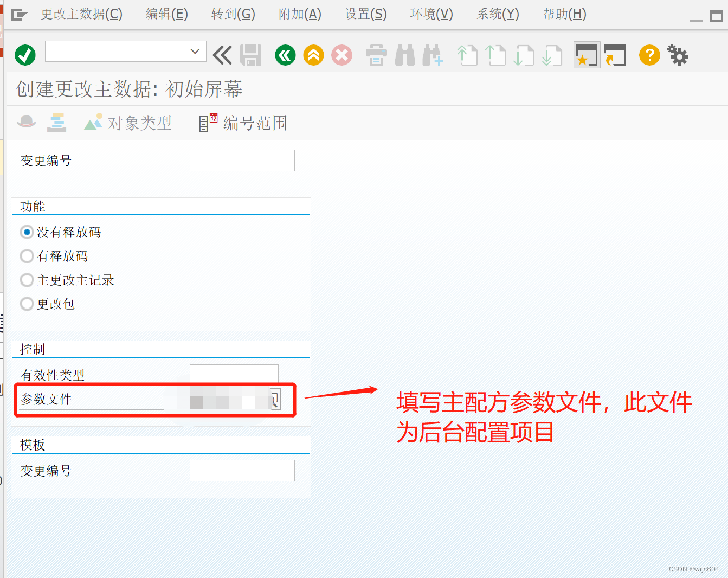
Task: Open Customize Local Layout gear icon
Action: pyautogui.click(x=678, y=55)
